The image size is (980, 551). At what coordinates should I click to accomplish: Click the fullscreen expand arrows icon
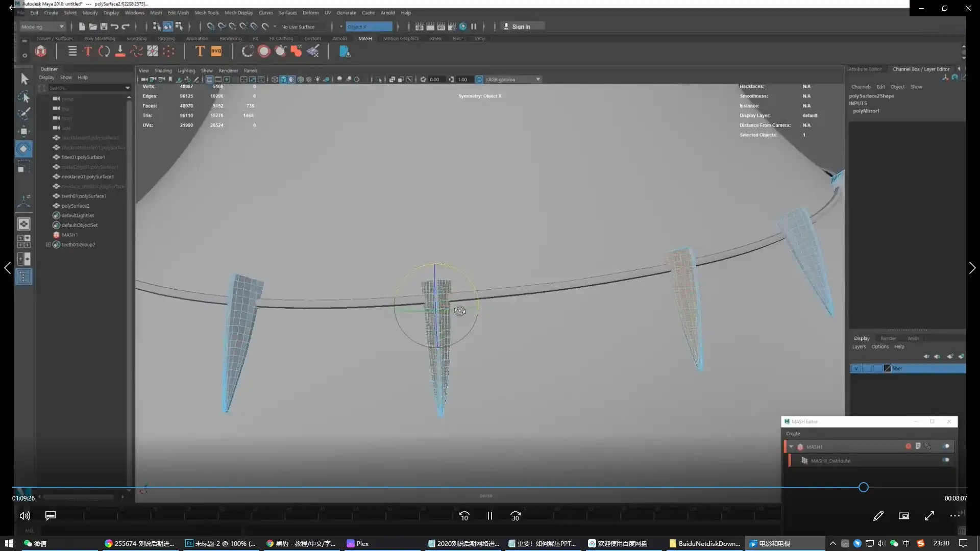click(929, 516)
